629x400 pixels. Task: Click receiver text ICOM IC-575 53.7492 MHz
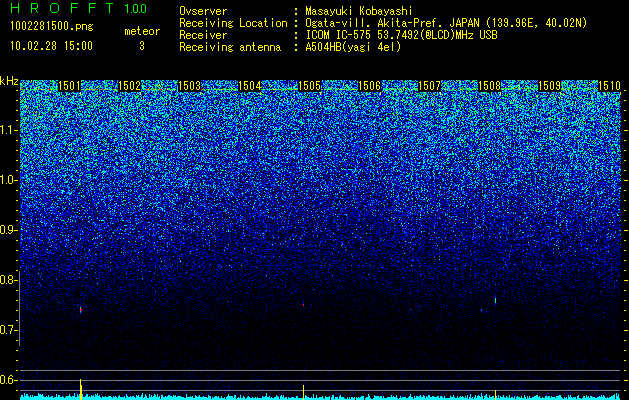[x=401, y=35]
